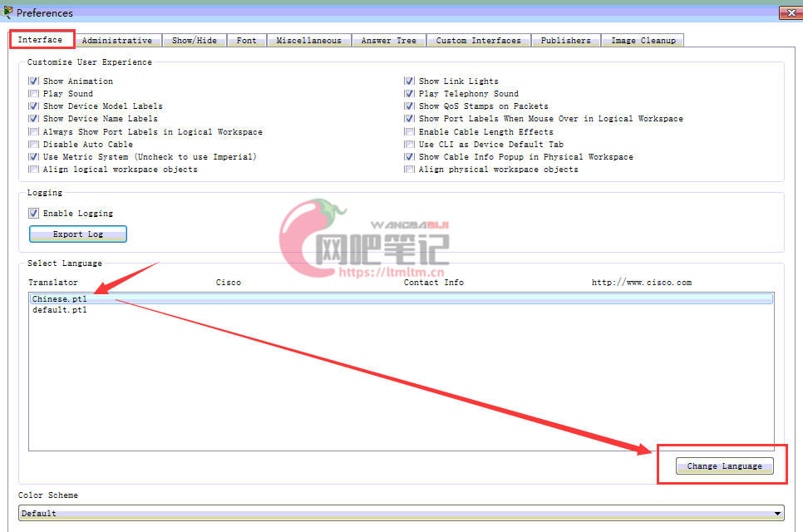Screen dimensions: 803x532
Task: Toggle Show Port Labels When Mouse Over
Action: coord(409,118)
